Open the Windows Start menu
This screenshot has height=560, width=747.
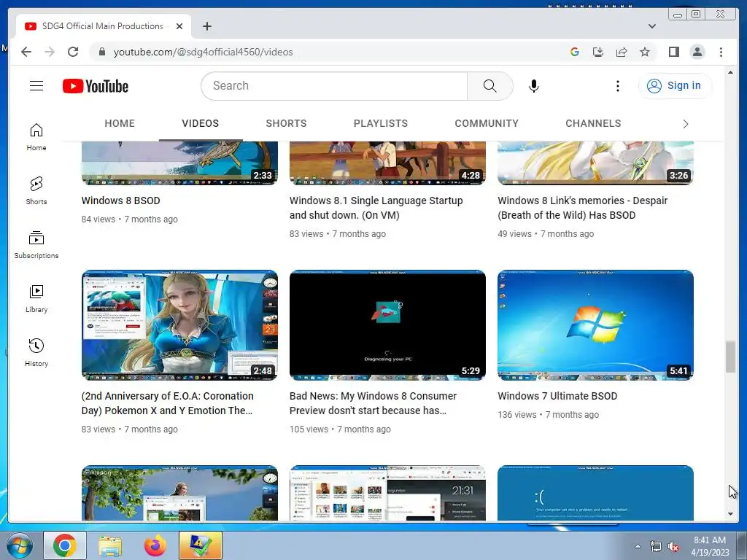(20, 545)
